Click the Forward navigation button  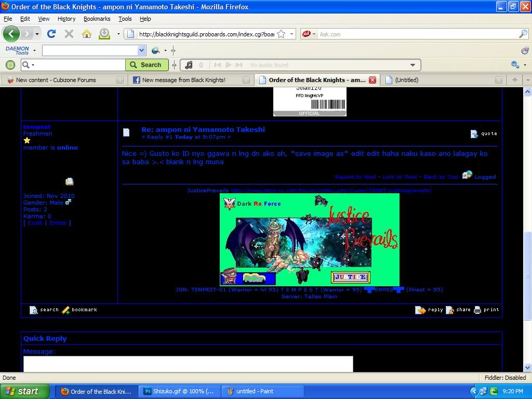[26, 34]
